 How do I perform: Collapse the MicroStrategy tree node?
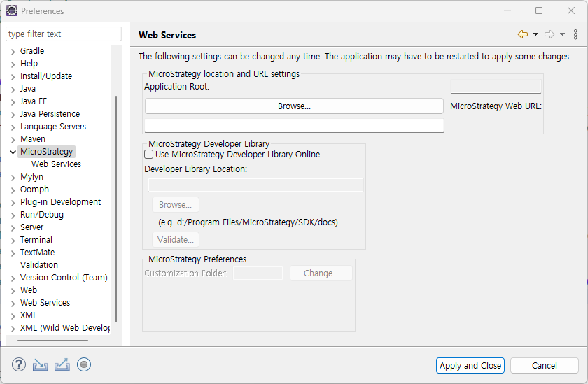pyautogui.click(x=13, y=152)
